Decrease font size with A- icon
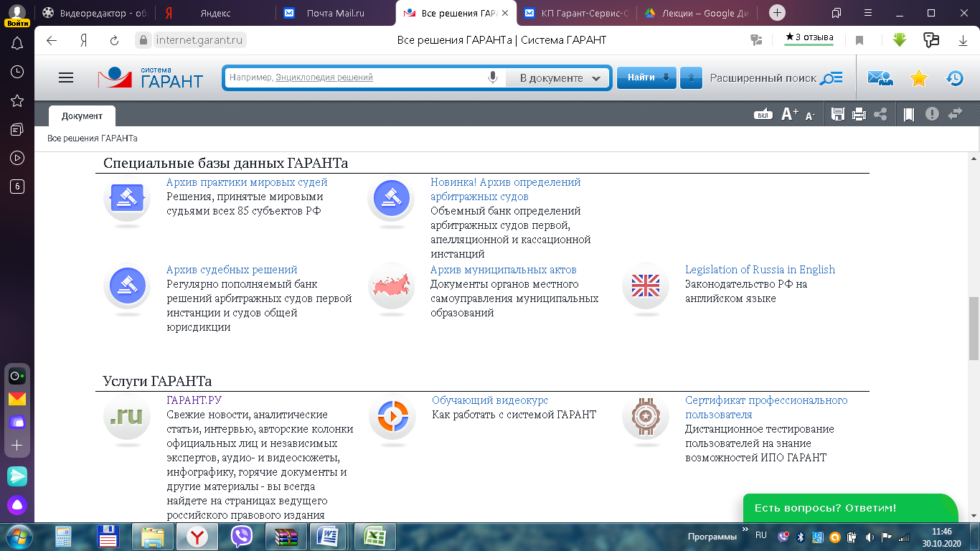980x551 pixels. coord(810,115)
